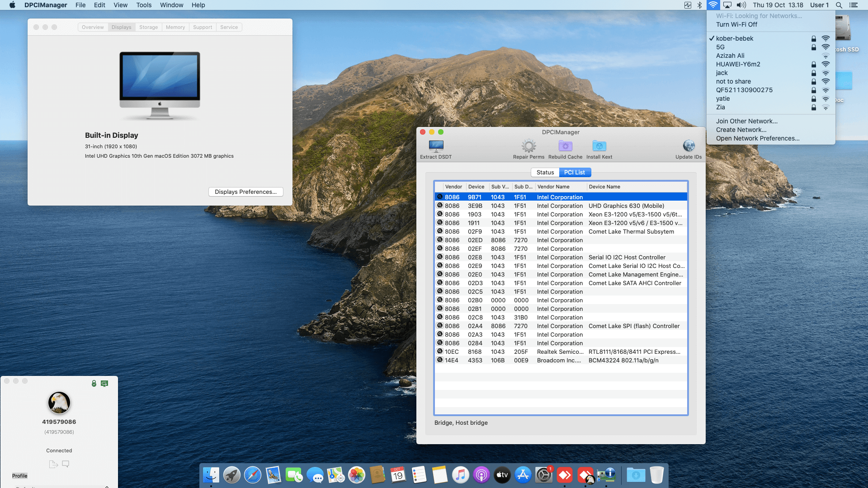Select the Serial IO I2C Host Controller row
Image resolution: width=868 pixels, height=488 pixels.
(561, 257)
